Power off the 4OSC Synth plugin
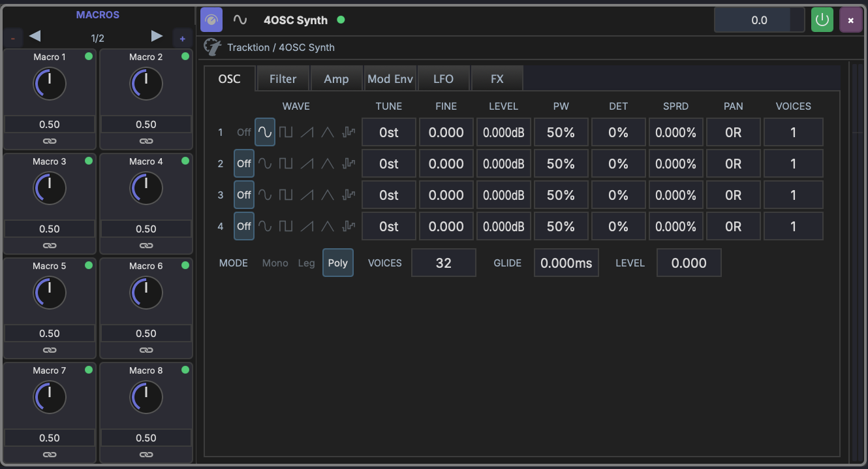The width and height of the screenshot is (868, 469). [x=822, y=20]
